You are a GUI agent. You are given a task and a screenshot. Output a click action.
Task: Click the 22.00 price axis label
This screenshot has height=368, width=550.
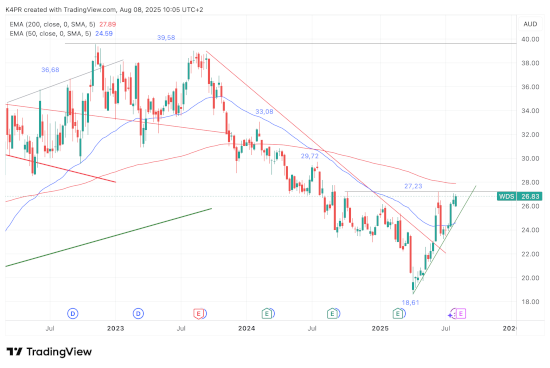tap(530, 254)
